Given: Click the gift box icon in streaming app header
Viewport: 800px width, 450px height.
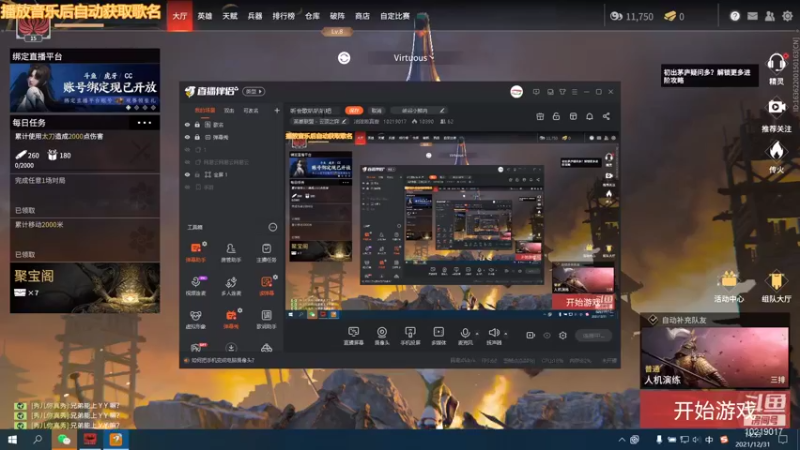Looking at the screenshot, I should click(x=540, y=116).
